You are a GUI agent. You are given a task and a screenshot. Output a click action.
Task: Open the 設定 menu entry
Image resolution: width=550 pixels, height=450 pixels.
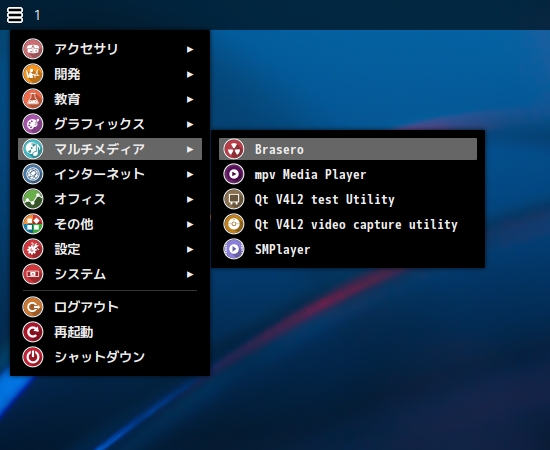point(110,249)
